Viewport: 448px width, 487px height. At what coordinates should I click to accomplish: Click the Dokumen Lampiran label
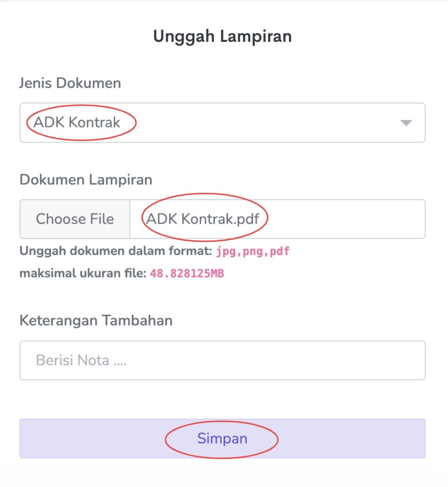86,180
